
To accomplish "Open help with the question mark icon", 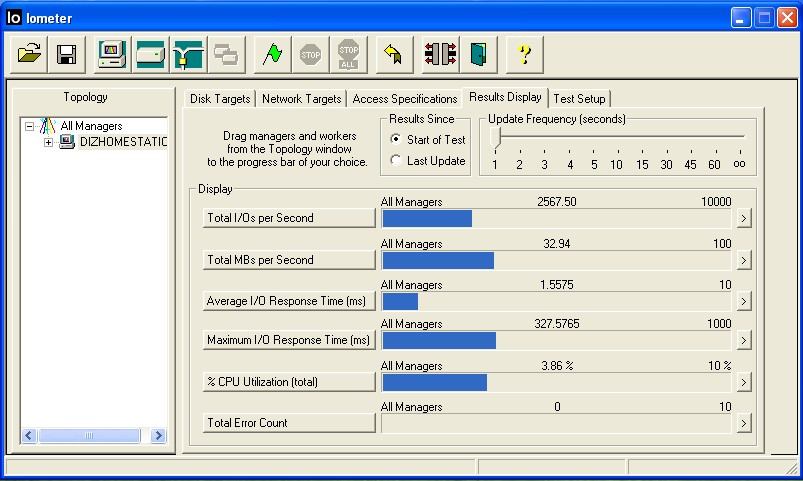I will coord(524,54).
